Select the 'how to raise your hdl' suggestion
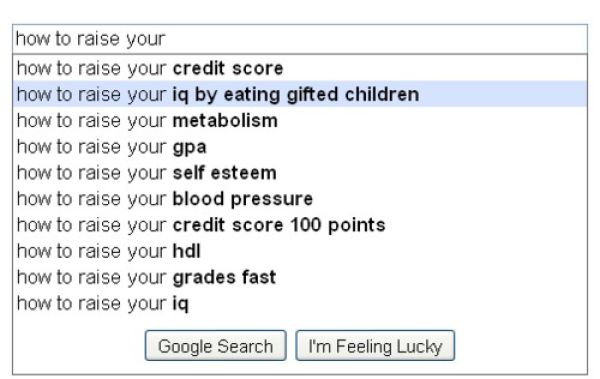Screen dimensions: 600x379 pyautogui.click(x=300, y=251)
